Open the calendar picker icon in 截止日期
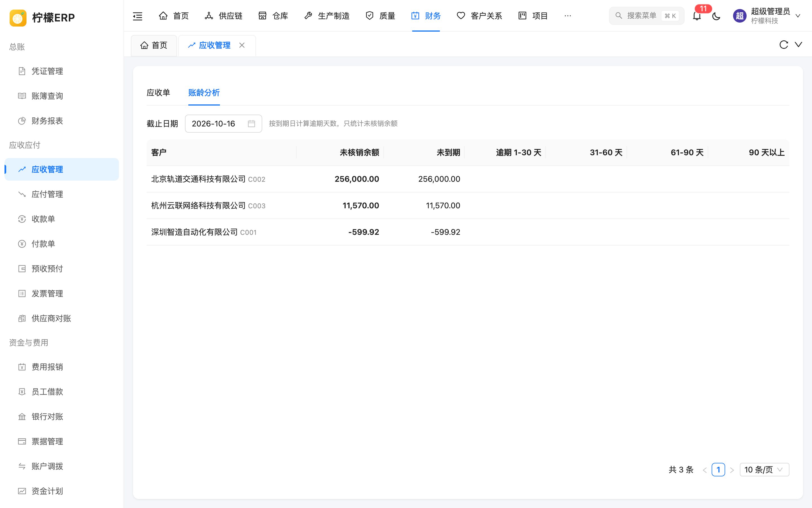812x508 pixels. click(251, 124)
